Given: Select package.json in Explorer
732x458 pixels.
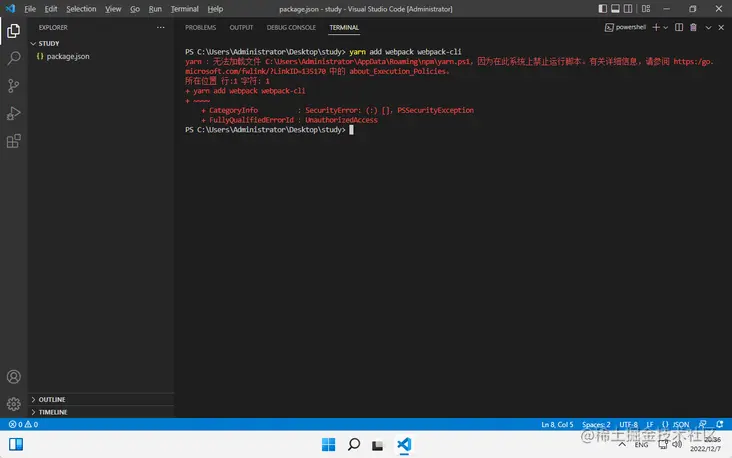Looking at the screenshot, I should pos(68,56).
